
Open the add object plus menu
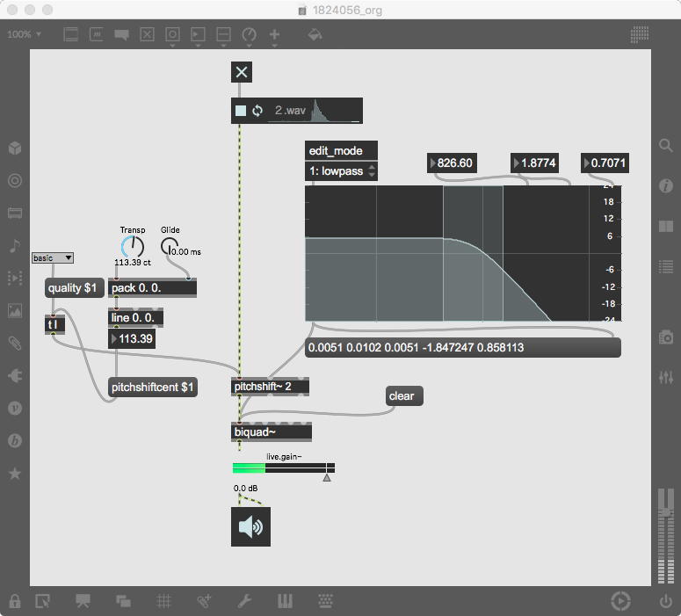[274, 34]
